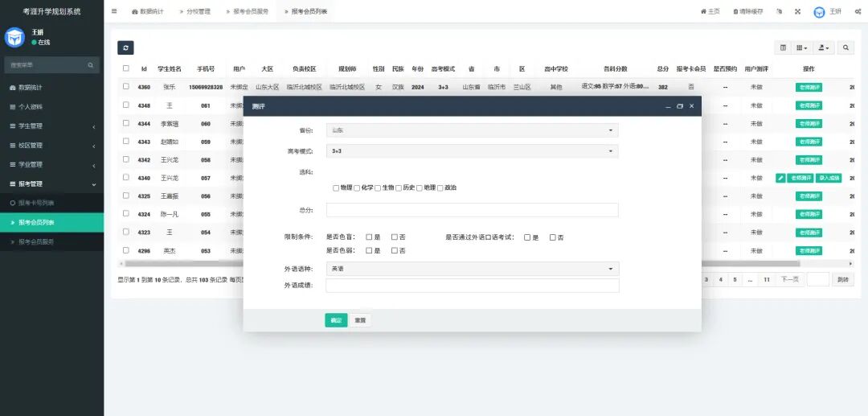Focus the page number jump input box
868x416 pixels.
coord(817,280)
